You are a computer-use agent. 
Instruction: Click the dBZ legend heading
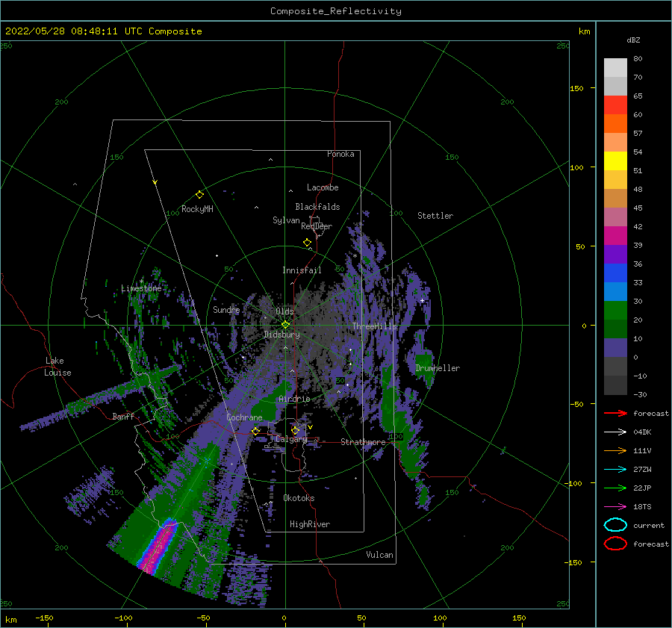[x=633, y=40]
